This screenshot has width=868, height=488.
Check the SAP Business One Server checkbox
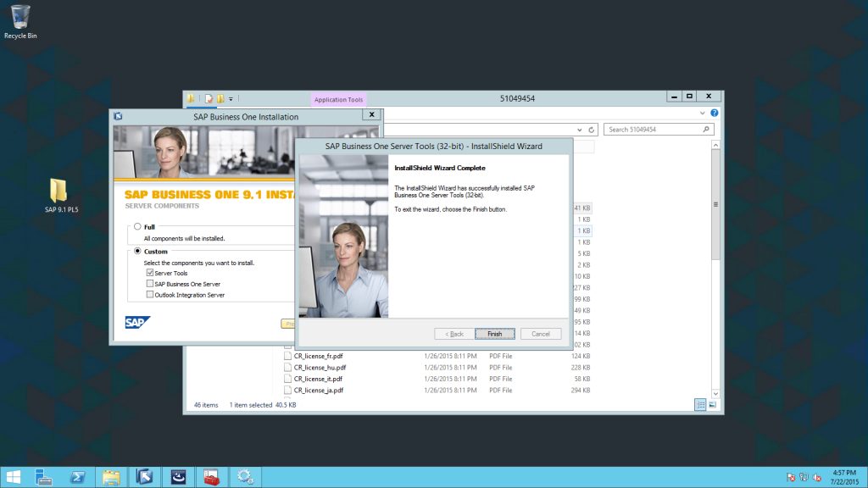pyautogui.click(x=150, y=284)
